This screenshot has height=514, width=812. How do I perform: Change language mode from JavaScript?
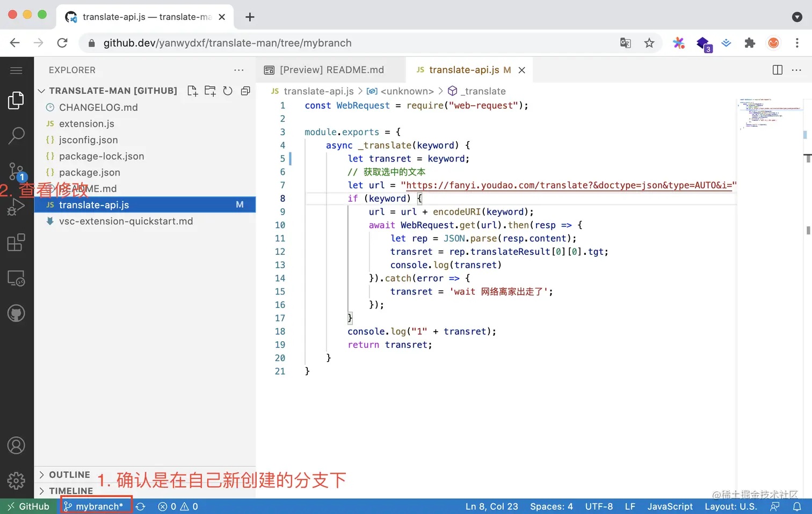[670, 506]
